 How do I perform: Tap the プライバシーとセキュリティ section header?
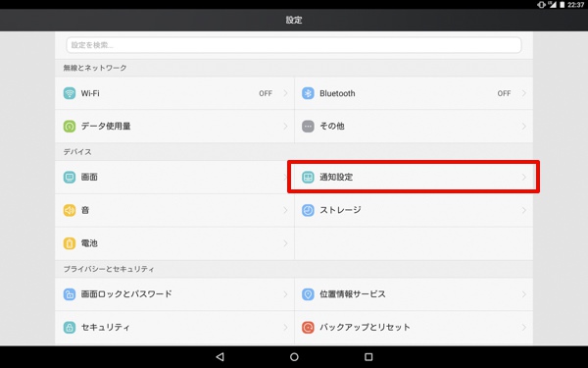pyautogui.click(x=109, y=269)
